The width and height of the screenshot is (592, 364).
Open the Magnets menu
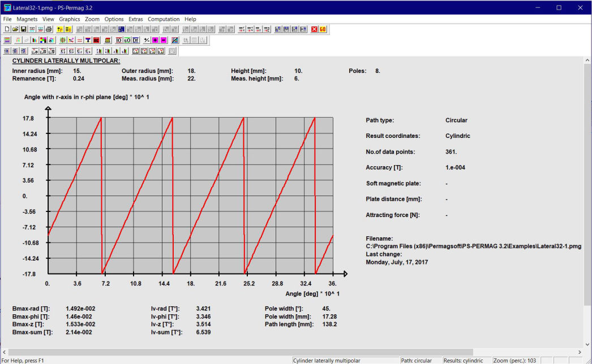[x=27, y=19]
